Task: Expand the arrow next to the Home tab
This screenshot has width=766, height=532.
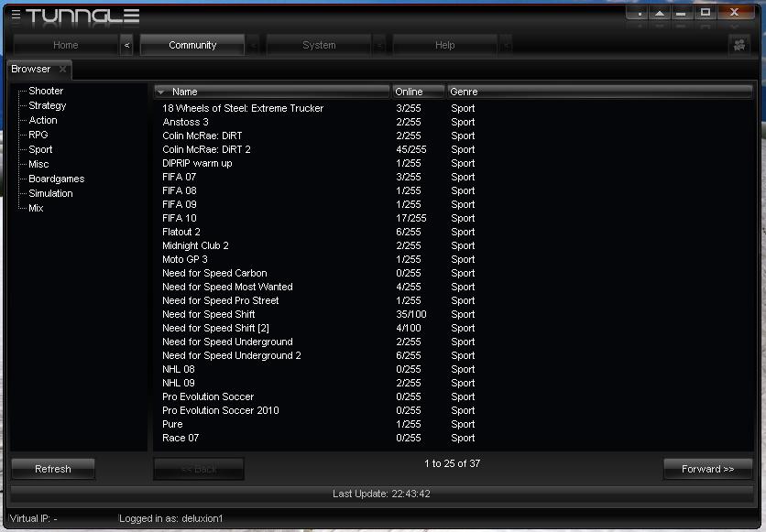Action: click(x=126, y=45)
